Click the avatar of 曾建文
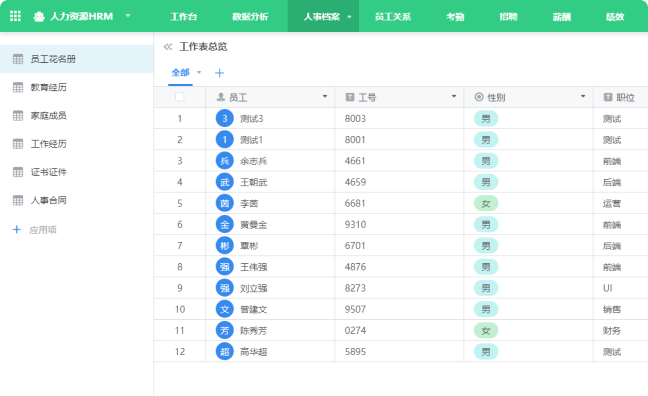The image size is (648, 396). point(225,309)
